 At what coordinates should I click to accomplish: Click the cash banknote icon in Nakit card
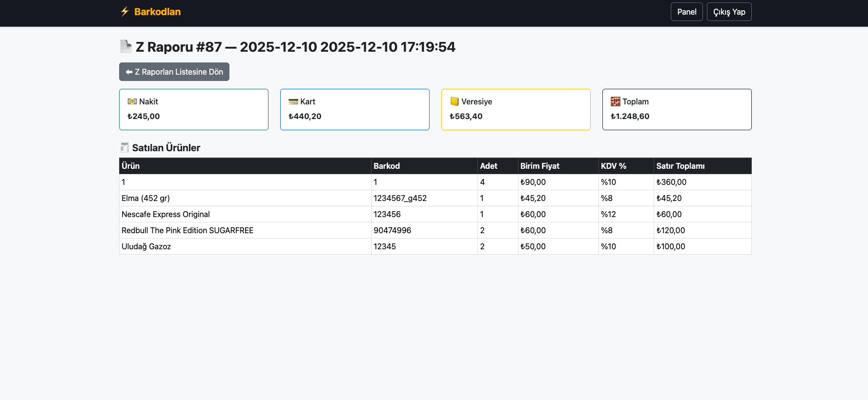[132, 101]
